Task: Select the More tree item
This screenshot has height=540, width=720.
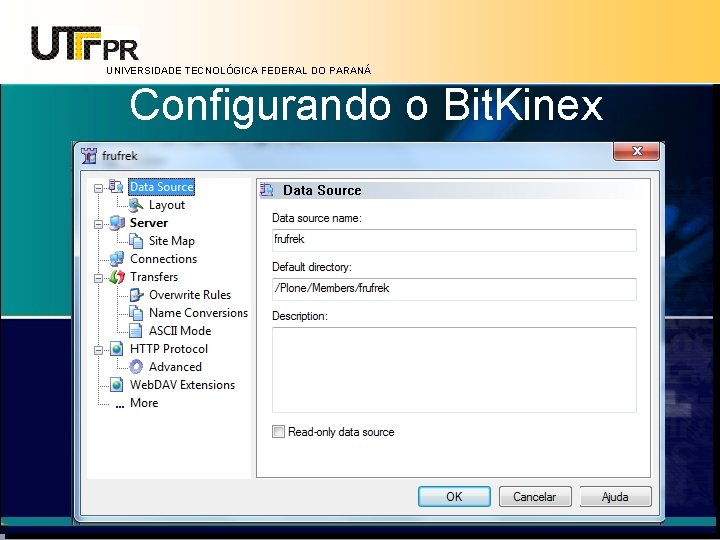Action: 144,403
